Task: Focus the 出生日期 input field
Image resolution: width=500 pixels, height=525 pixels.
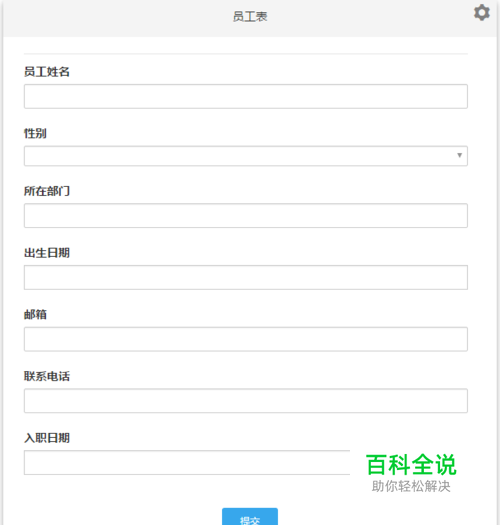Action: [x=246, y=278]
